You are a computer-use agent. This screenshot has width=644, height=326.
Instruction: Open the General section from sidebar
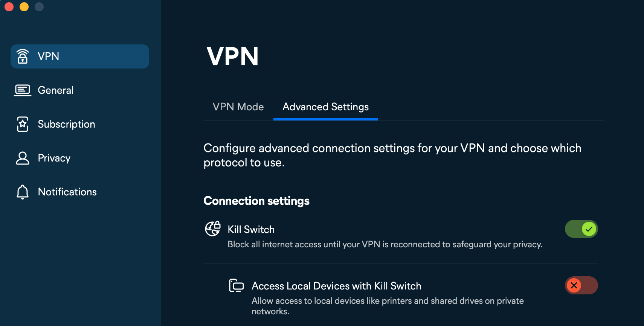(x=55, y=90)
